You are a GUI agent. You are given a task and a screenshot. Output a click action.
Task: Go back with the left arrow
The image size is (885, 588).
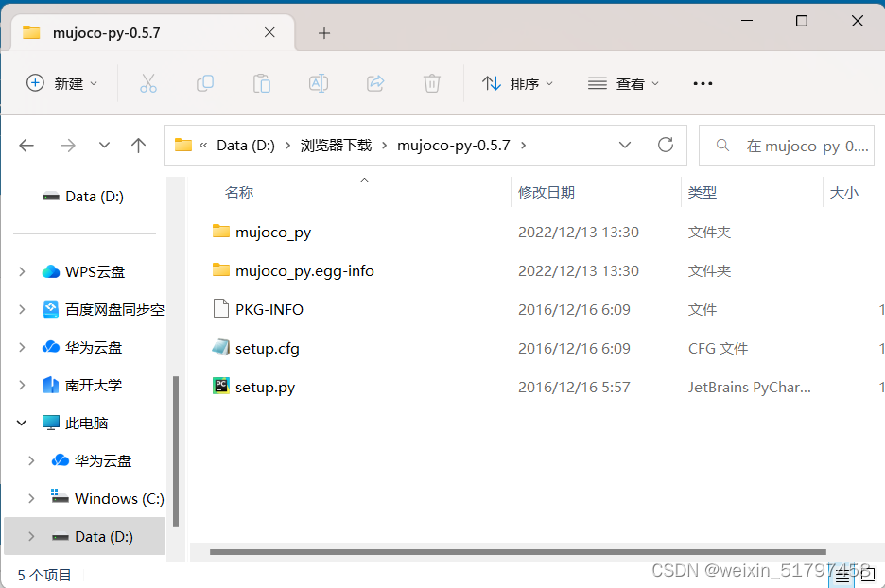pyautogui.click(x=26, y=146)
